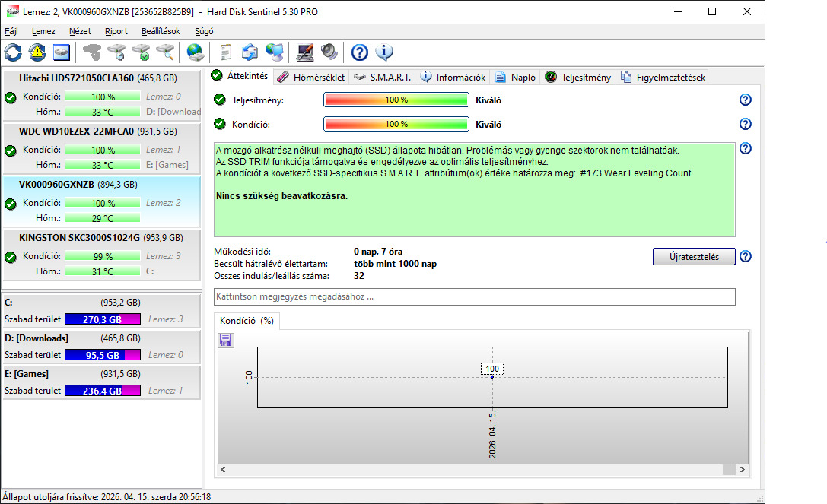Select the D: [Downloads] partition header
The height and width of the screenshot is (504, 827).
click(x=102, y=338)
